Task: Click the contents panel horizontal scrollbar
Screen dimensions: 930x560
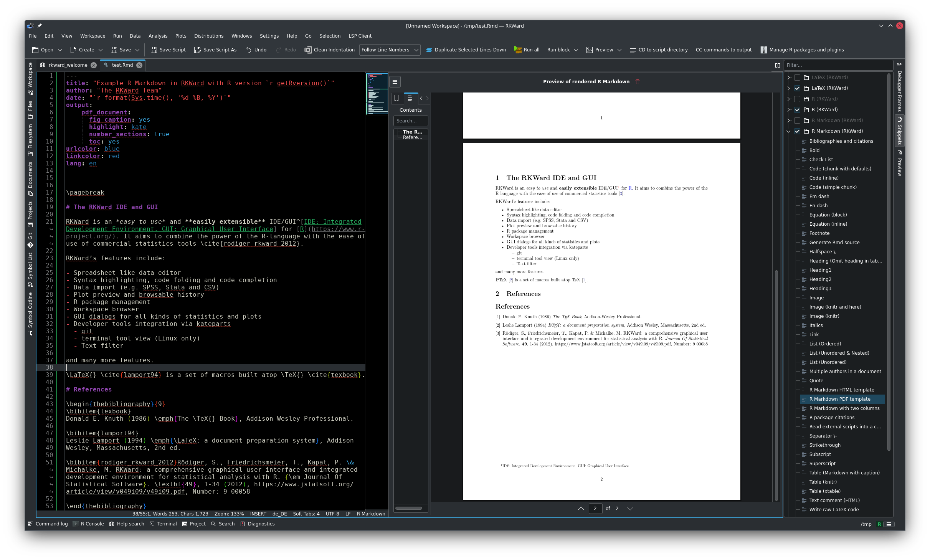Action: click(x=409, y=509)
